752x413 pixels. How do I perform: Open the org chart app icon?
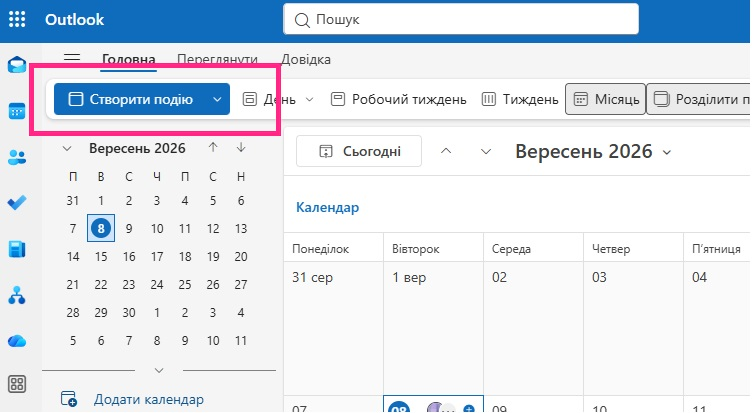click(17, 295)
